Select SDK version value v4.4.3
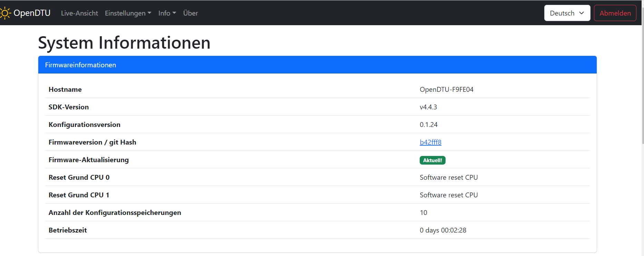The image size is (644, 256). 428,107
